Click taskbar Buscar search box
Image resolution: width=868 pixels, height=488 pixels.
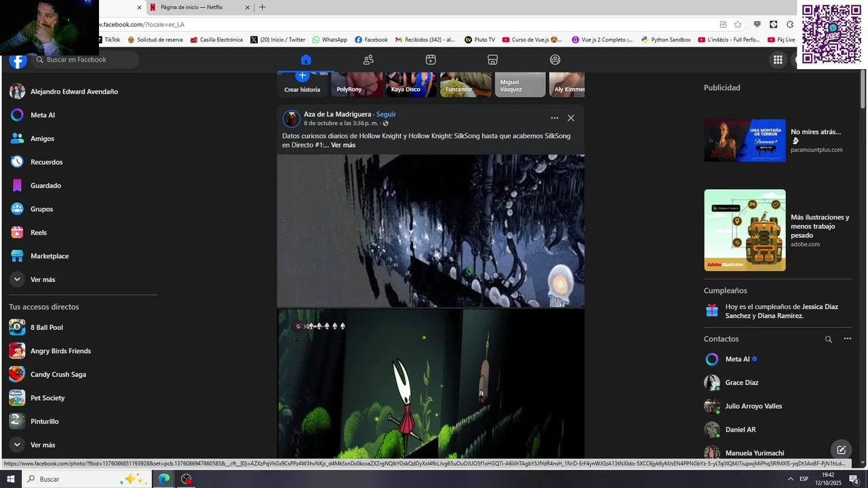pos(86,479)
